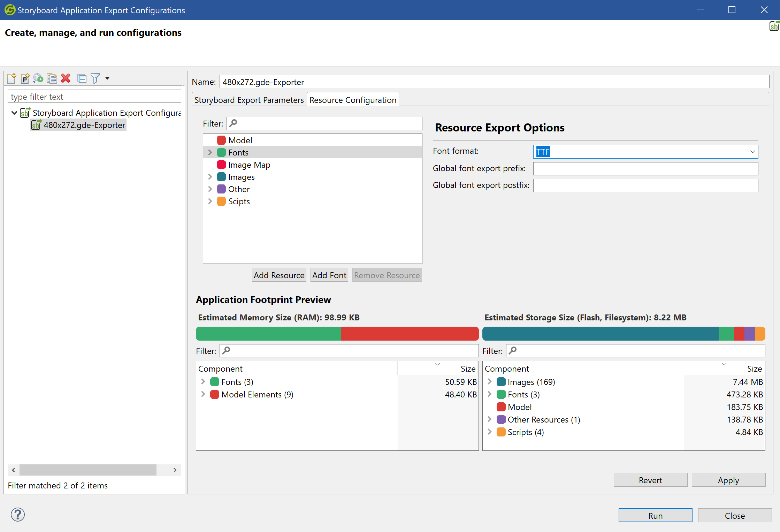
Task: Click the funnel filter icon in configurations toolbar
Action: point(95,78)
